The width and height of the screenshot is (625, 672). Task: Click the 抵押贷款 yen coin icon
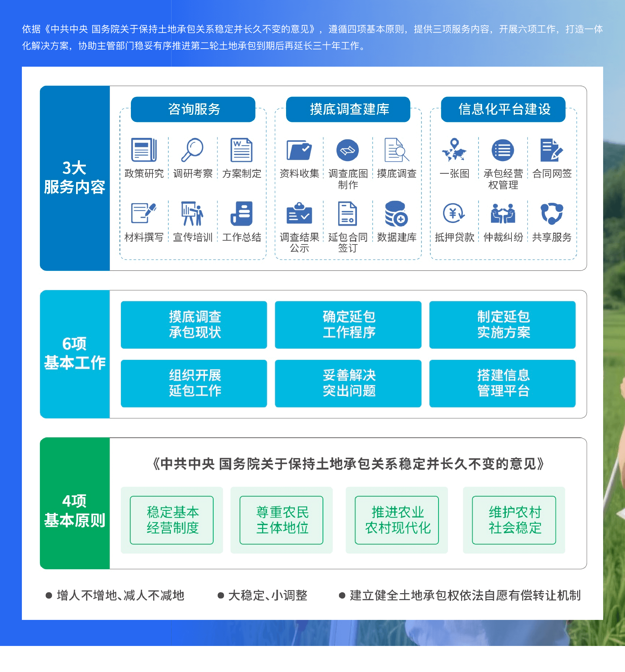pos(454,213)
